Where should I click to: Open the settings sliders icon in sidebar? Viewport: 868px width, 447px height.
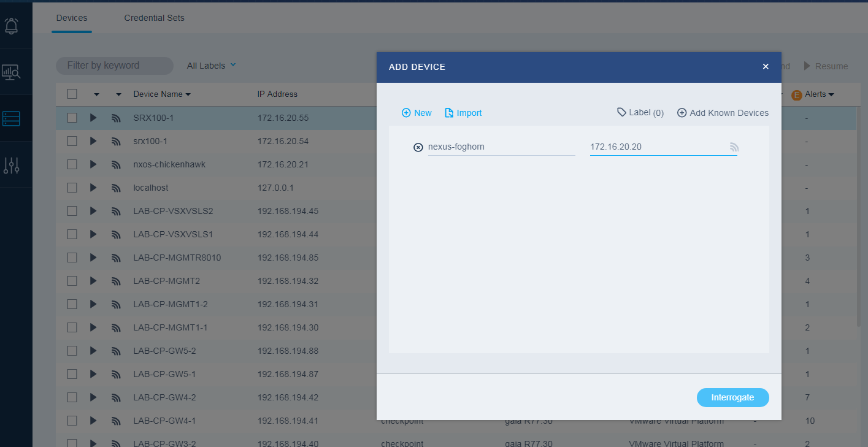pos(12,165)
